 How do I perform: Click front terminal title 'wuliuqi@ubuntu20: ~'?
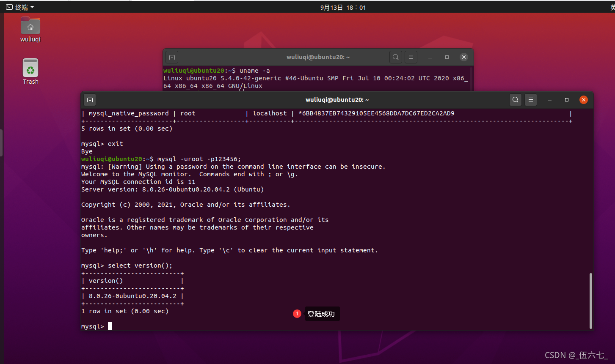pyautogui.click(x=337, y=100)
